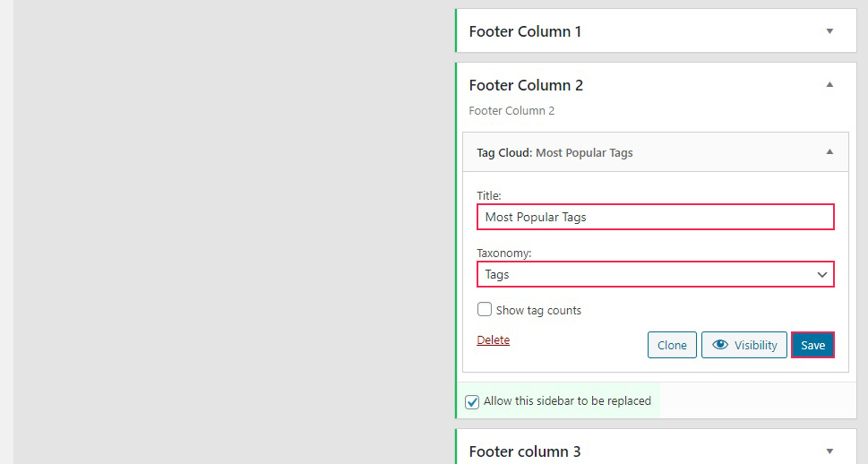Clone the Tag Cloud widget
Viewport: 868px width, 464px height.
coord(672,345)
